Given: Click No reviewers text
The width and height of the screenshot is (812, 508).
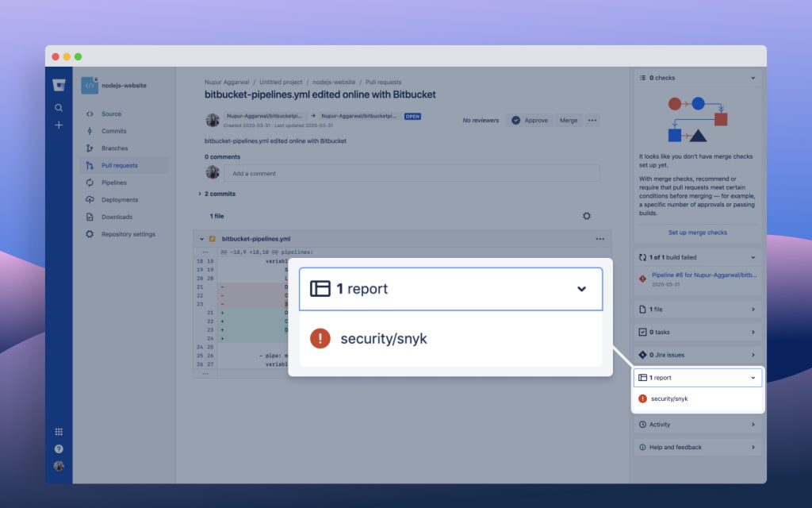Looking at the screenshot, I should pyautogui.click(x=481, y=121).
